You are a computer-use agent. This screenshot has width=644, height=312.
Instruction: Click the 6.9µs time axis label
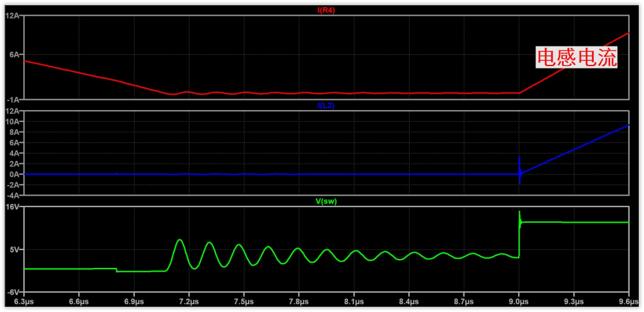click(x=134, y=301)
